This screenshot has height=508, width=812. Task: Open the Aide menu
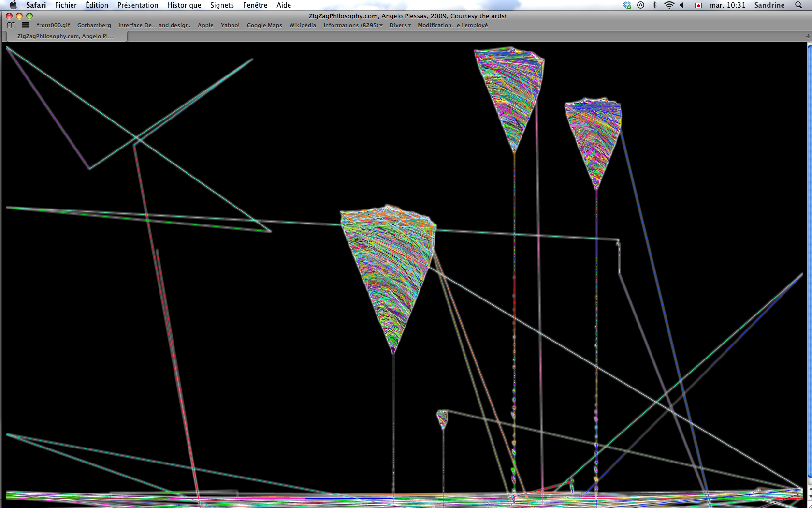(284, 5)
